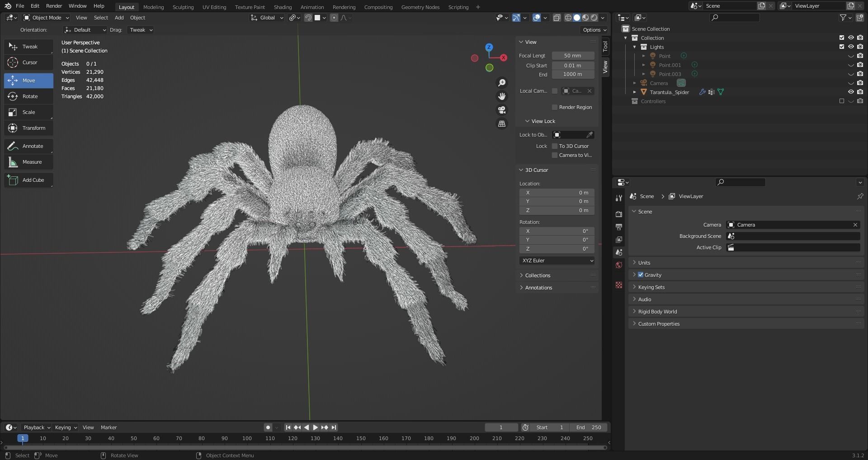
Task: Select the Scale tool
Action: tap(28, 112)
